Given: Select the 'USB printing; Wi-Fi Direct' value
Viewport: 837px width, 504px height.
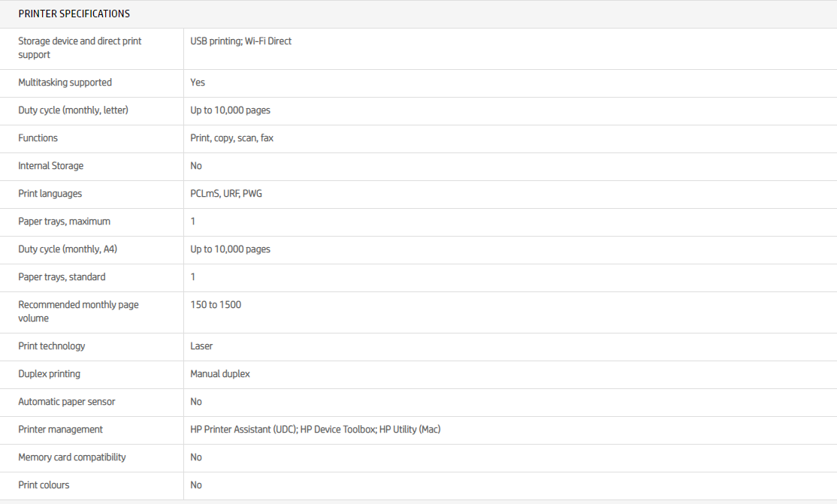Looking at the screenshot, I should (240, 41).
